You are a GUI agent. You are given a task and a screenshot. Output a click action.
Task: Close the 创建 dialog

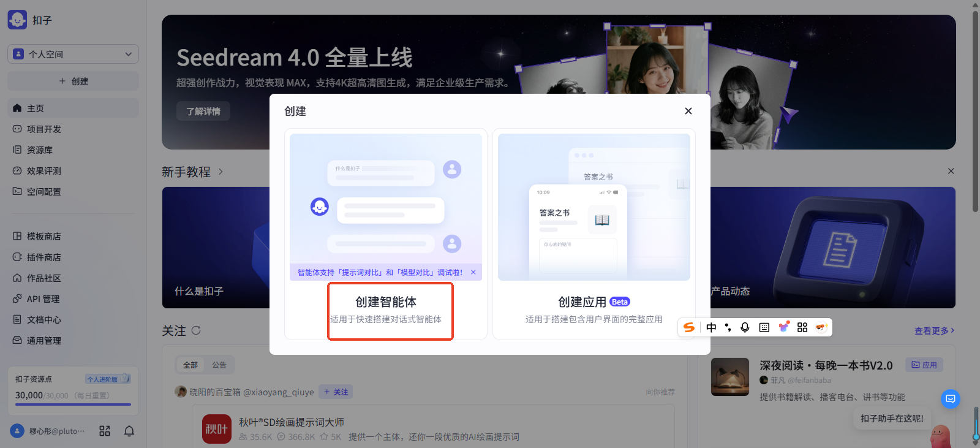[x=688, y=111]
